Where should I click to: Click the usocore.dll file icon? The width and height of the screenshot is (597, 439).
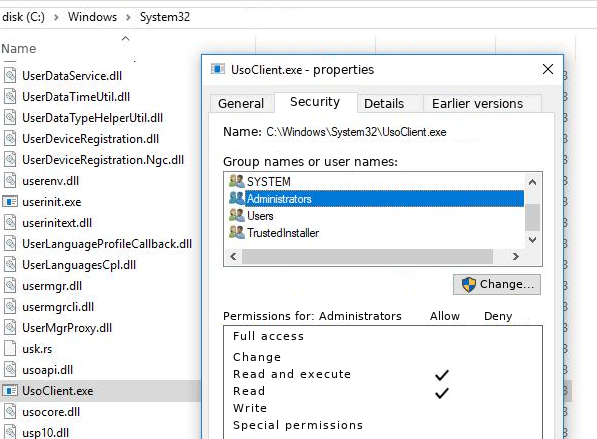[10, 412]
